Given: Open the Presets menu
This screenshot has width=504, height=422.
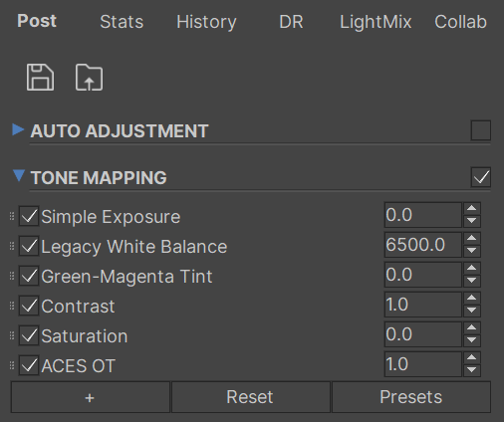Looking at the screenshot, I should point(411,397).
